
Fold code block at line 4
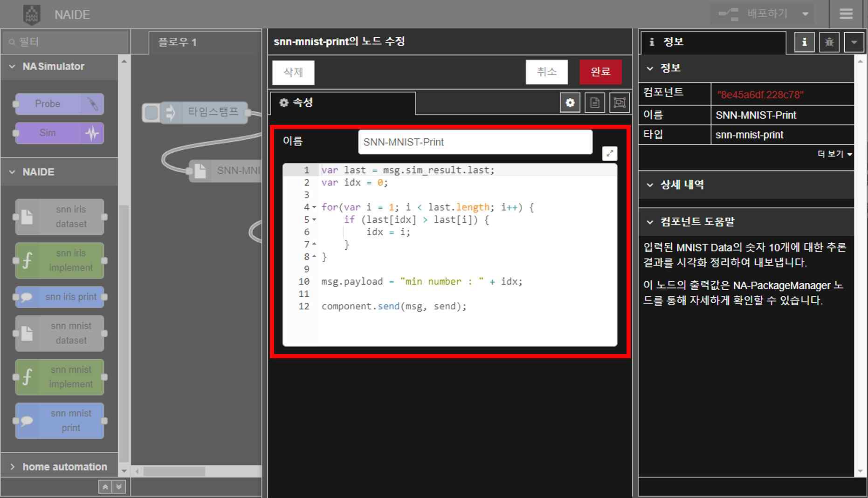314,207
